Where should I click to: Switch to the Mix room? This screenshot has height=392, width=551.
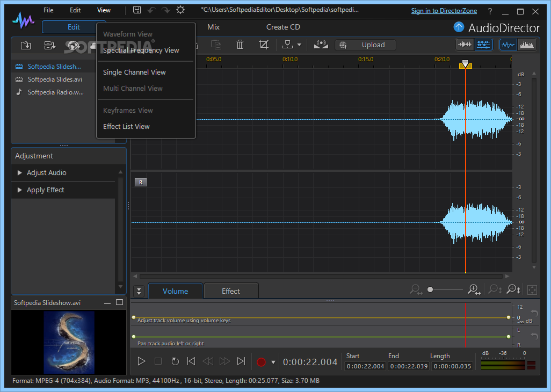point(213,27)
